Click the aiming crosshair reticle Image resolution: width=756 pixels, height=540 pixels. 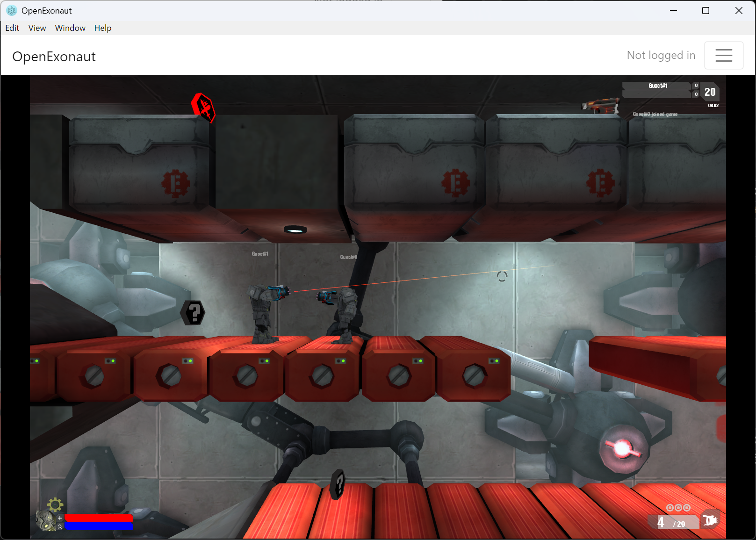502,276
